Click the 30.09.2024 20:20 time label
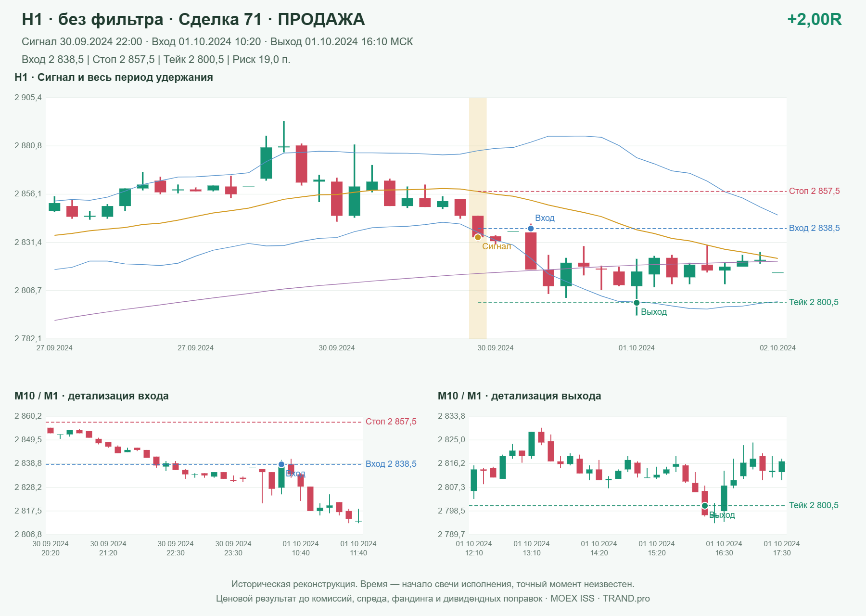The width and height of the screenshot is (866, 616). 51,548
